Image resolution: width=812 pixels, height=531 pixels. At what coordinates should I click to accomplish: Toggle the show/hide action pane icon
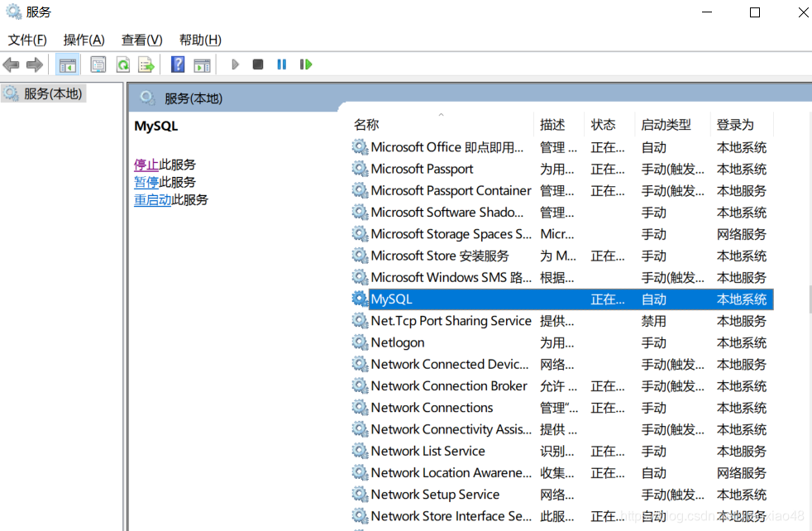pyautogui.click(x=202, y=65)
